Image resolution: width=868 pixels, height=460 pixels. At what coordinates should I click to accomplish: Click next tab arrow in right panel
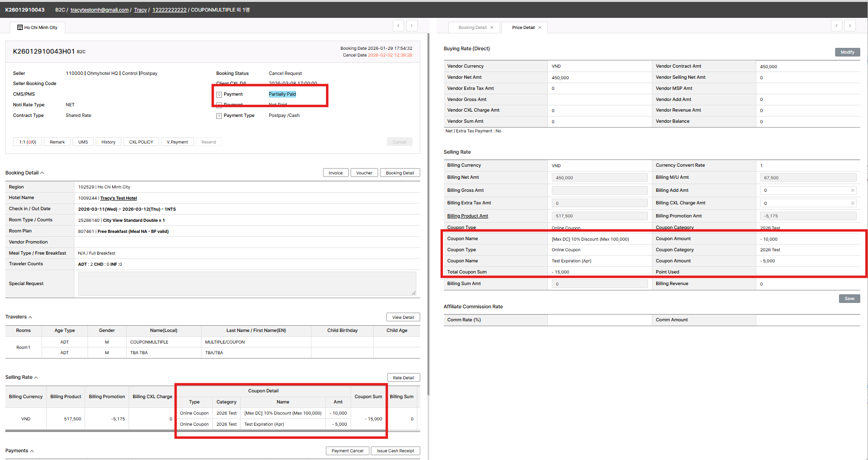coord(850,26)
